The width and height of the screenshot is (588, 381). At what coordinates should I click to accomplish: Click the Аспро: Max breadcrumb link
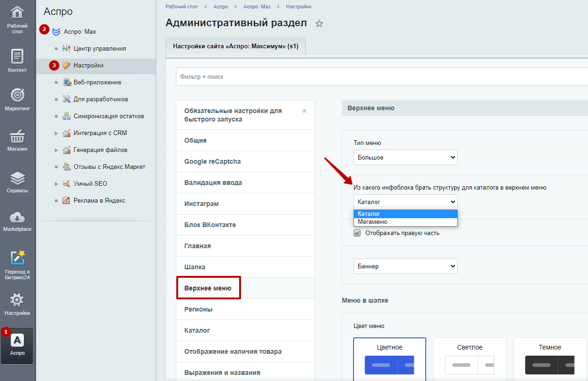(x=257, y=7)
